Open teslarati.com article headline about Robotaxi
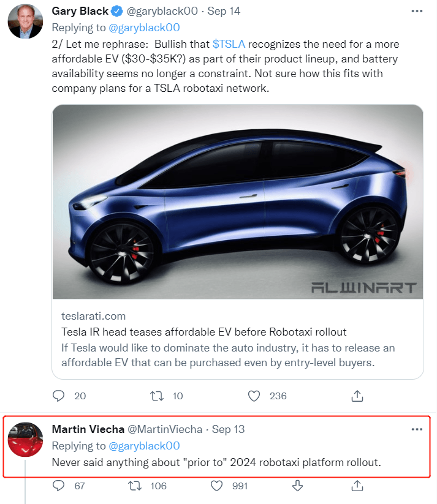Screen dimensions: 437x504 pyautogui.click(x=204, y=332)
